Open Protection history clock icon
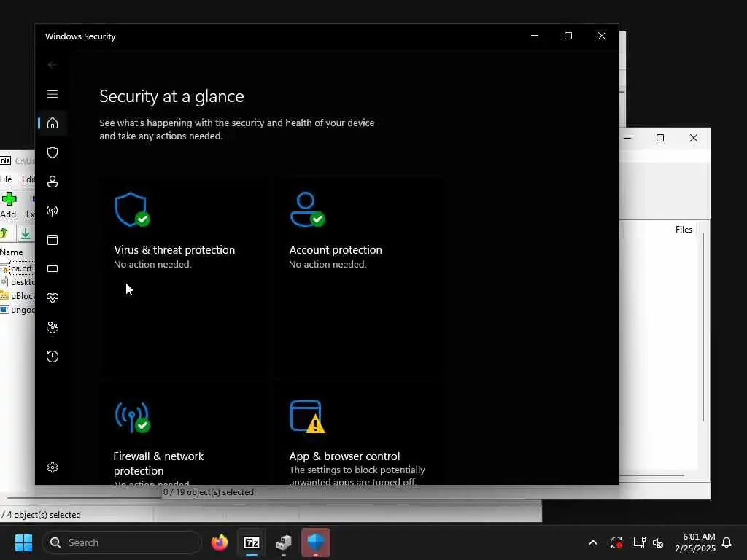This screenshot has height=560, width=747. [53, 357]
